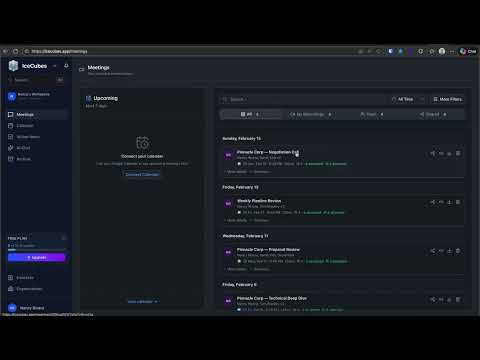Click the avatar badge of Weekly Pipeline Review
This screenshot has height=360, width=480.
(x=228, y=203)
